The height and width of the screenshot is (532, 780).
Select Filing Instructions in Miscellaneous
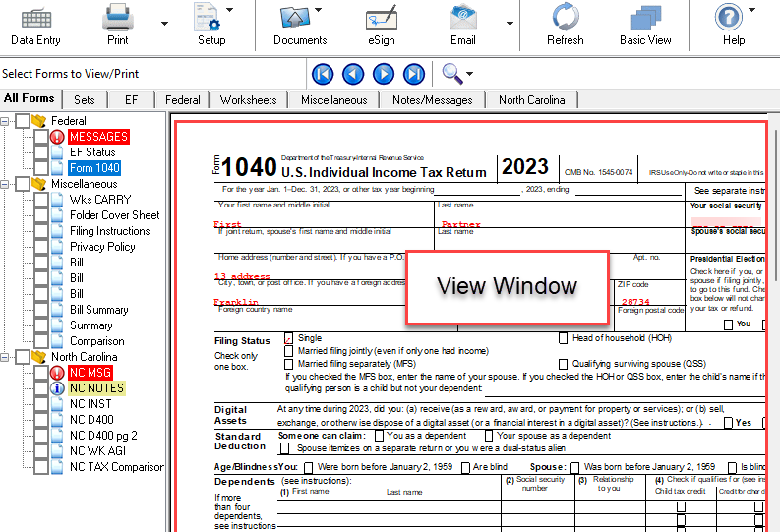pos(109,231)
